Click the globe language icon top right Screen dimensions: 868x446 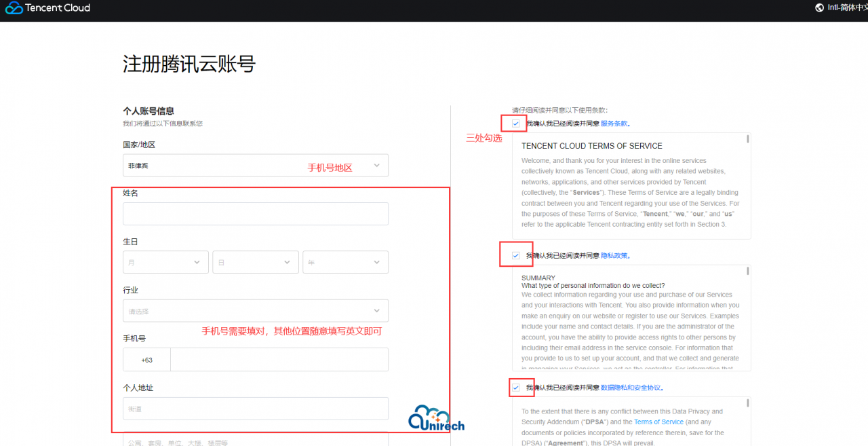coord(818,8)
